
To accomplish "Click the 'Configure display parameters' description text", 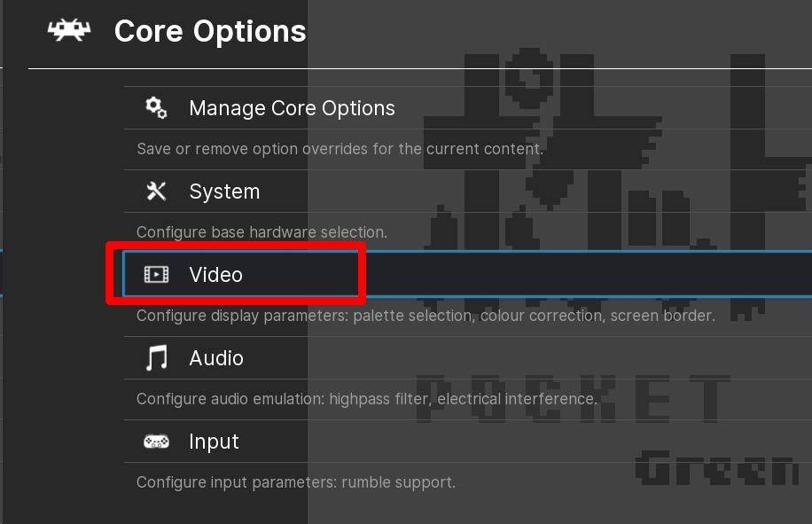I will [x=426, y=316].
